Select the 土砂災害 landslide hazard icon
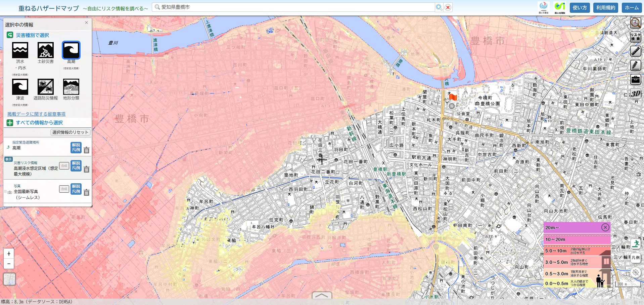This screenshot has height=305, width=644. click(46, 50)
